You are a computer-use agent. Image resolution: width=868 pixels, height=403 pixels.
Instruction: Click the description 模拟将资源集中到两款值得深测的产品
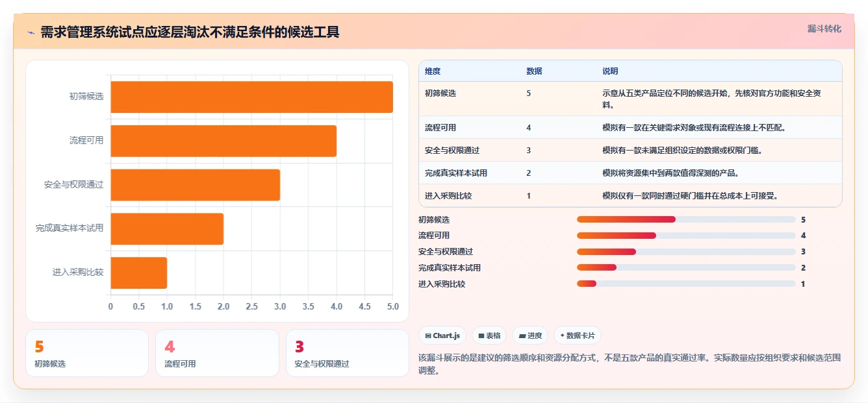(x=670, y=173)
